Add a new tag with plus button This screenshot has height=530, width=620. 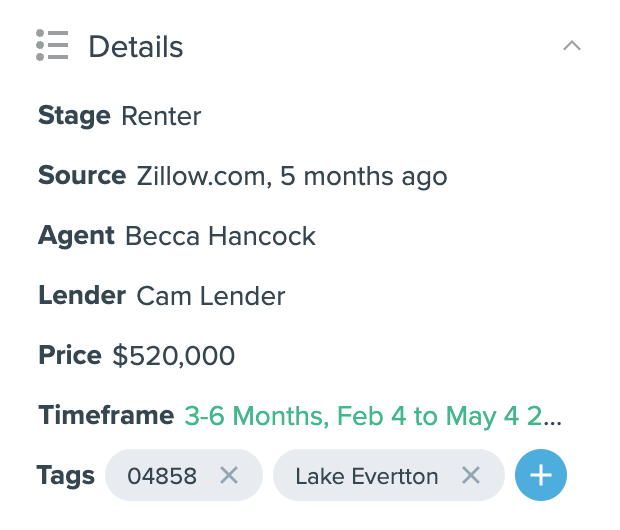541,475
